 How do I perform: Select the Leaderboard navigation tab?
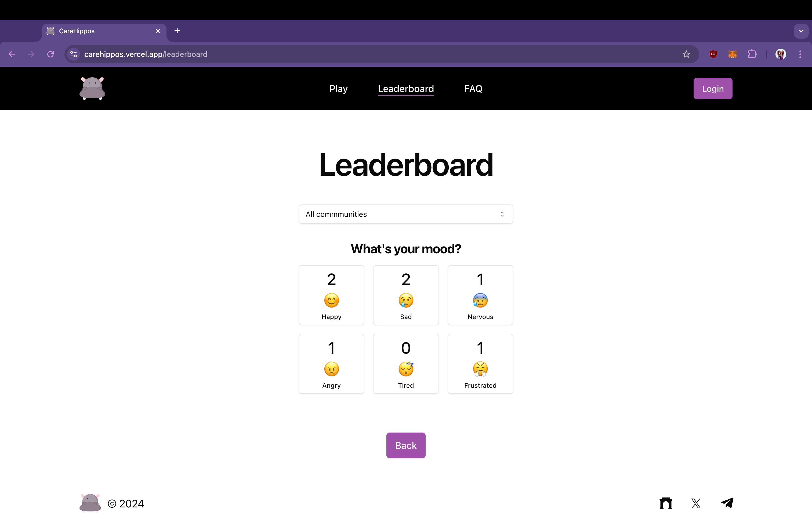[x=405, y=88]
